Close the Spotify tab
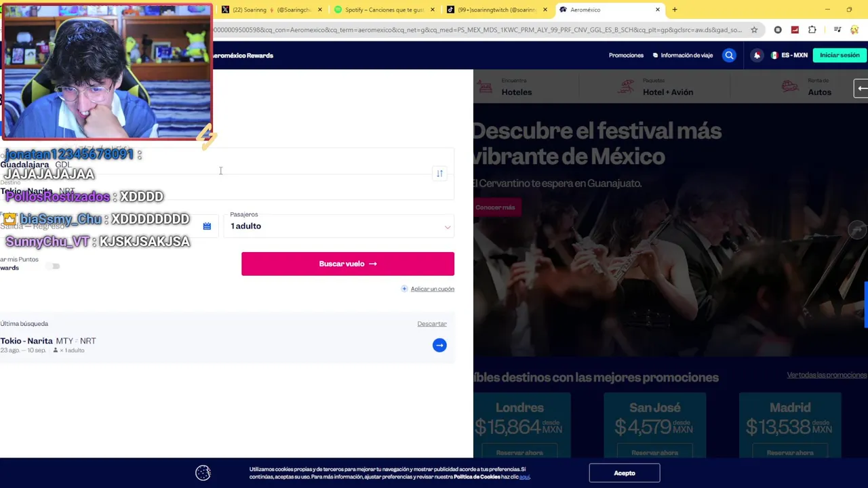The height and width of the screenshot is (488, 868). pyautogui.click(x=433, y=9)
